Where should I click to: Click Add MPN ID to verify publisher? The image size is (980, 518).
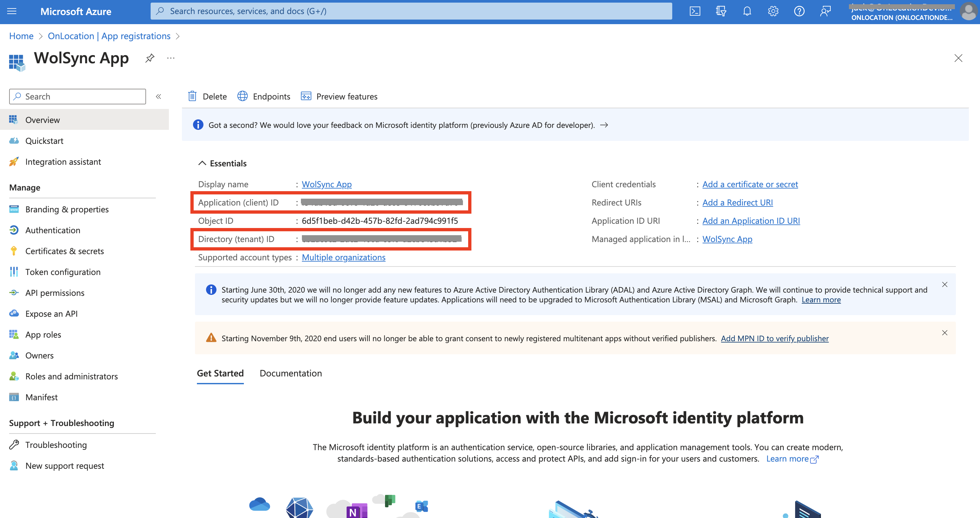[x=775, y=338]
